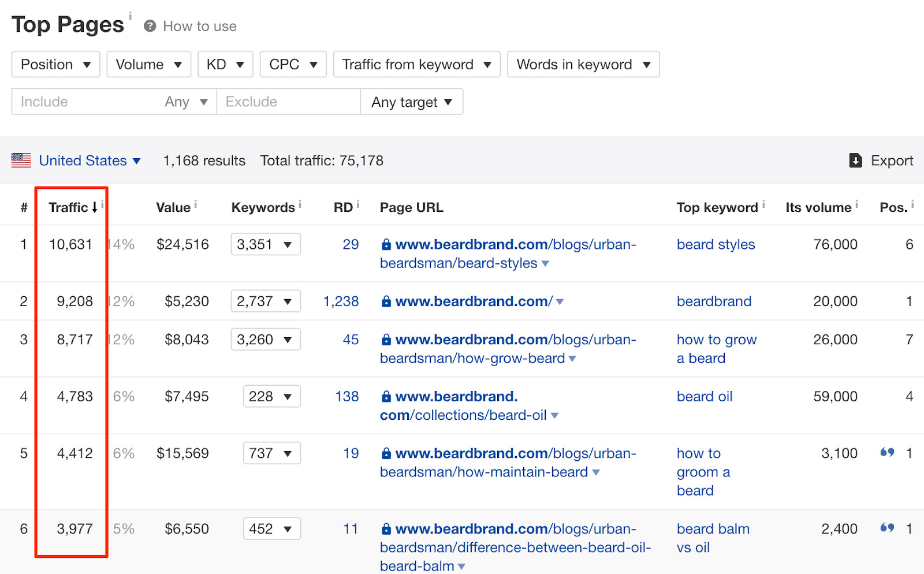Open the beard styles keyword link
Screen dimensions: 924x574
coord(716,244)
